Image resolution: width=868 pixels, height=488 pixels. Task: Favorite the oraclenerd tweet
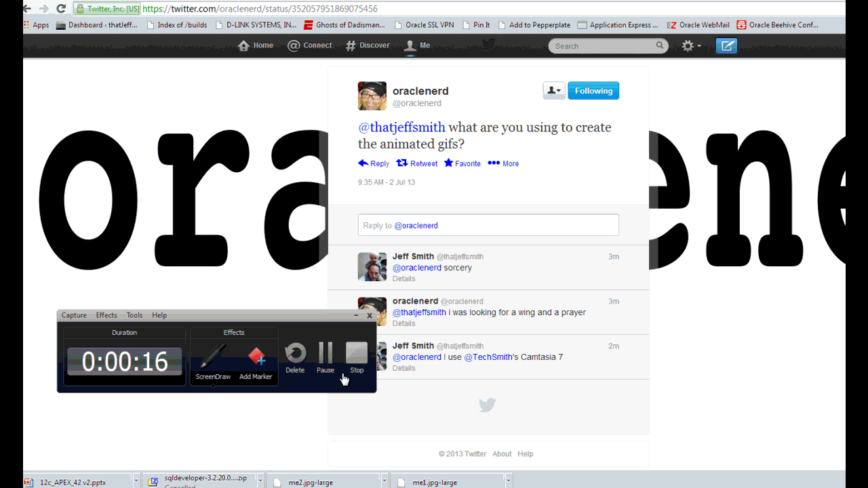click(462, 163)
